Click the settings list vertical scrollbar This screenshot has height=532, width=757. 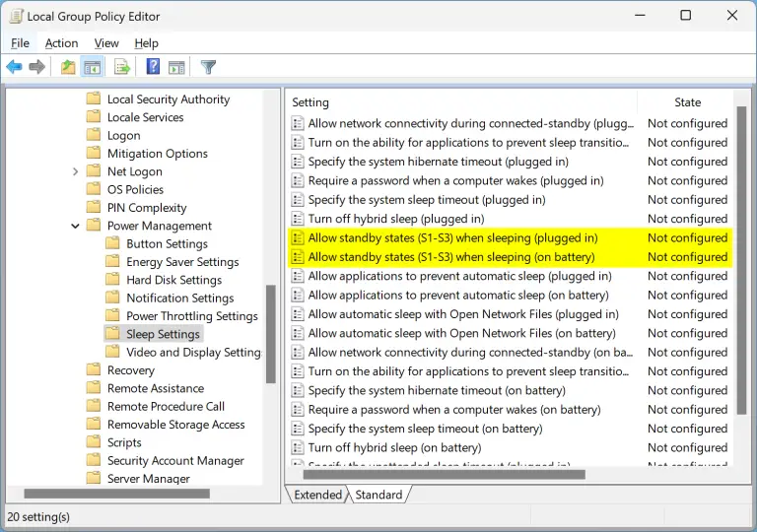(741, 261)
